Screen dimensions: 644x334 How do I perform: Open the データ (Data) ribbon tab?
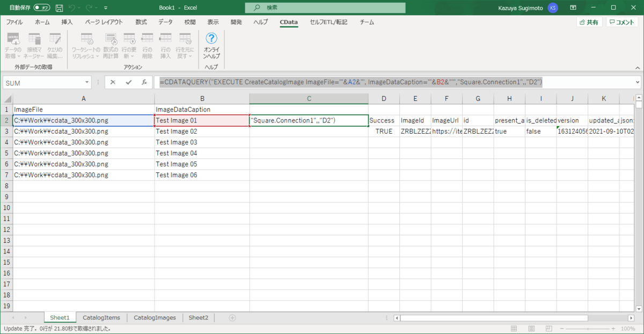[x=165, y=22]
